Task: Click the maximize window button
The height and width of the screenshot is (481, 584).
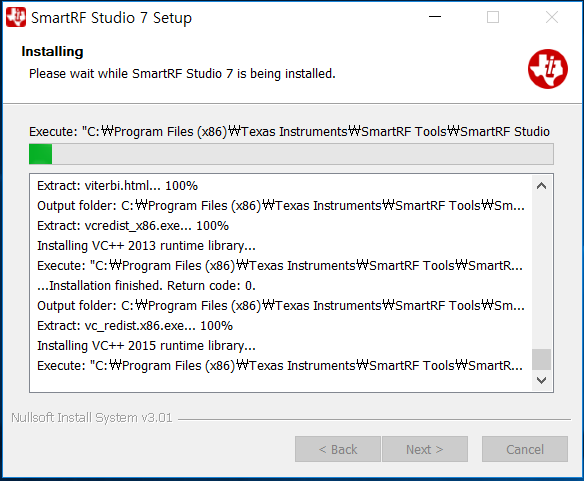Action: (493, 17)
